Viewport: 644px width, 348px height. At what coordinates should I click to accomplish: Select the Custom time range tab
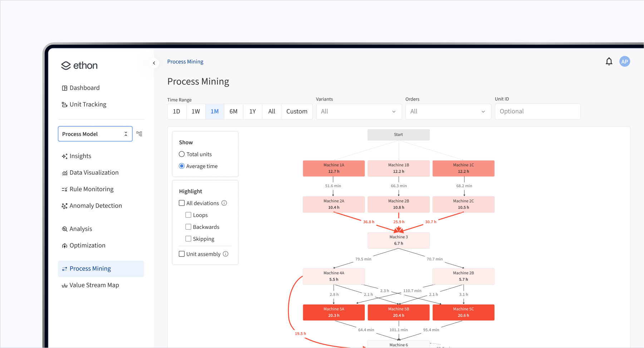pos(296,111)
